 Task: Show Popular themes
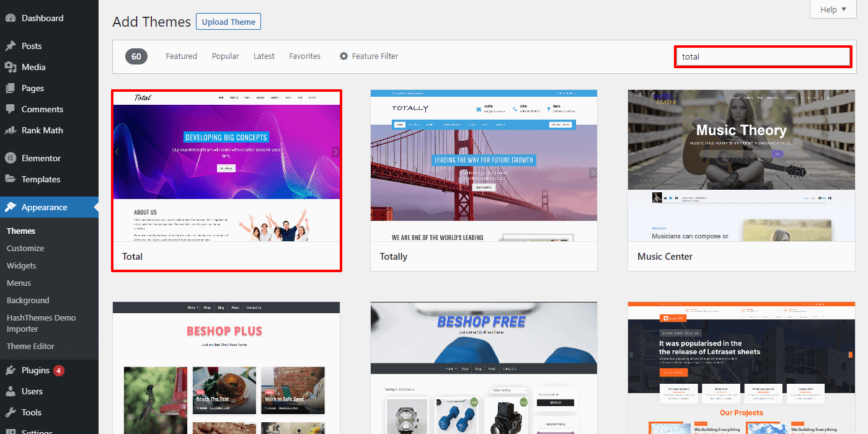(x=226, y=56)
